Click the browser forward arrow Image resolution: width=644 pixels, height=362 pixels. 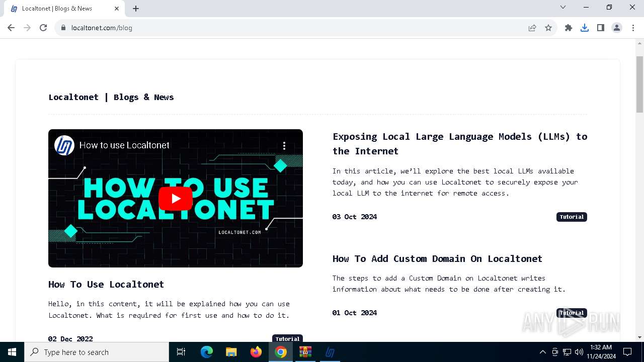(x=27, y=28)
